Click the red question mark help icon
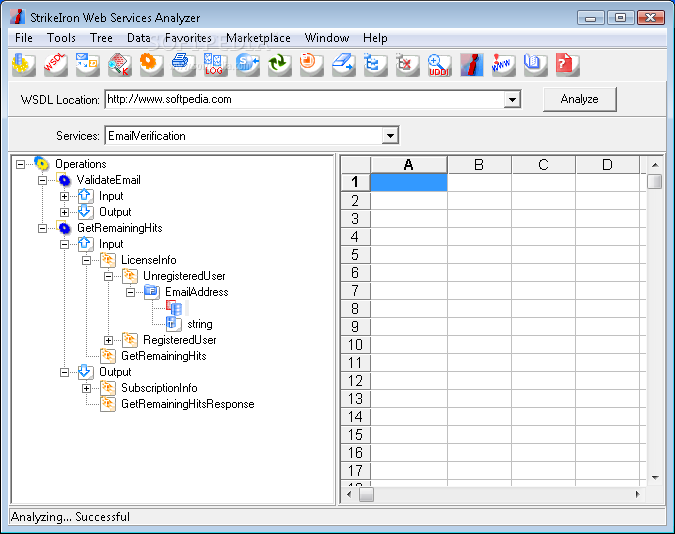The width and height of the screenshot is (675, 534). (x=567, y=65)
